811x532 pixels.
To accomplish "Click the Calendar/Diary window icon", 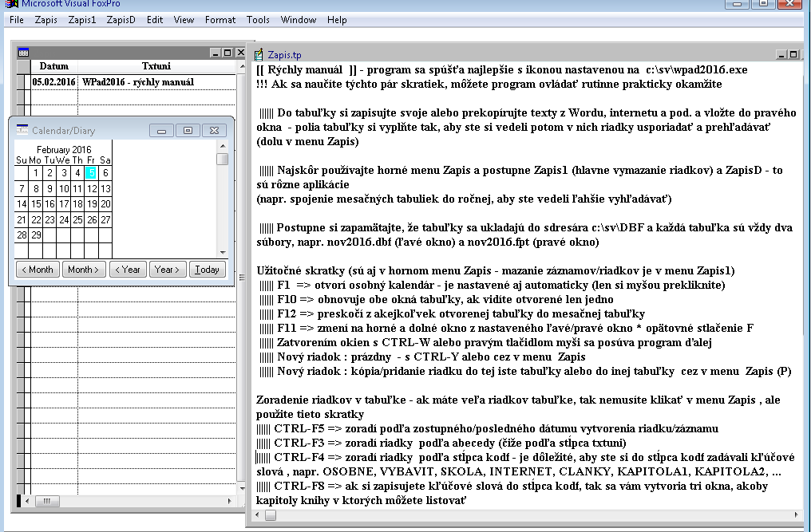I will pyautogui.click(x=22, y=130).
